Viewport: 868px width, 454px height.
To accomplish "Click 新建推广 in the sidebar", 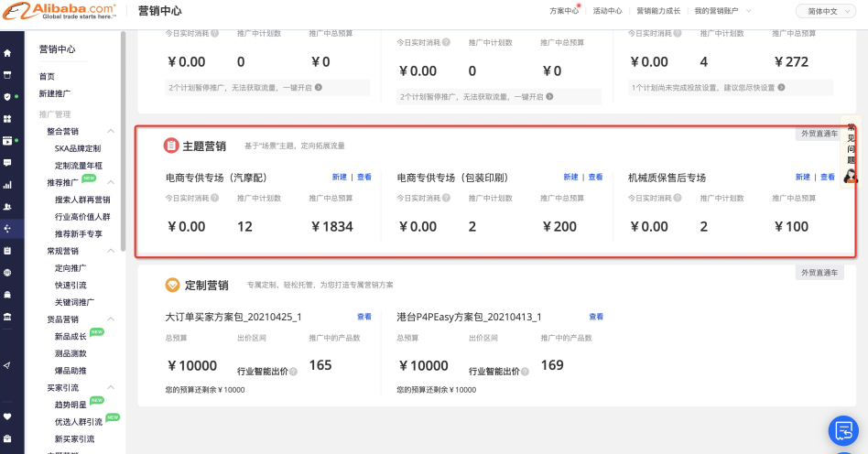I will (x=55, y=93).
